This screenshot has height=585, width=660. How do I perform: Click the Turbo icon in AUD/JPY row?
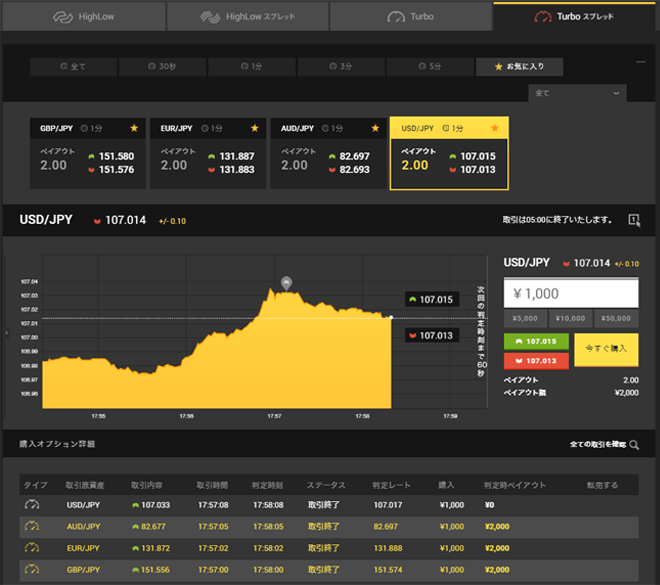point(32,526)
